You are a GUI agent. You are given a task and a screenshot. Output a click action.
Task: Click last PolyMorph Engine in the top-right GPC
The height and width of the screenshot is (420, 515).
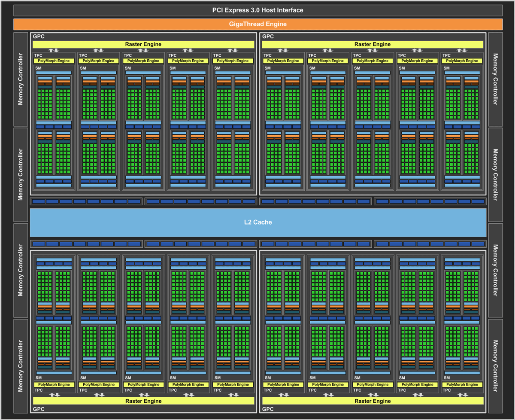[x=462, y=61]
